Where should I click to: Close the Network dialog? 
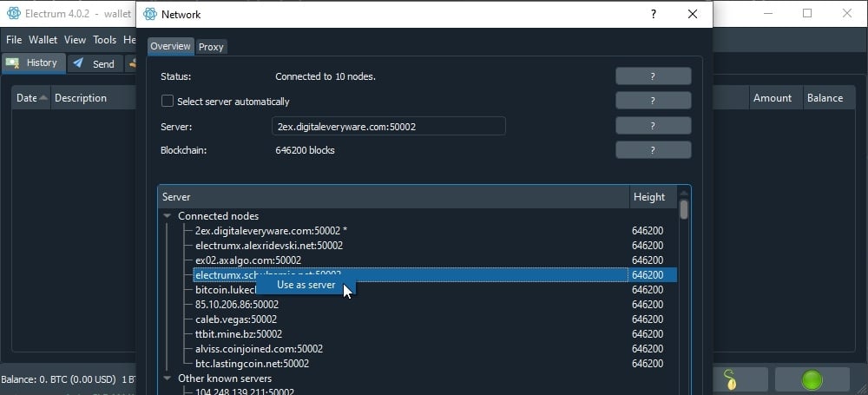coord(693,15)
